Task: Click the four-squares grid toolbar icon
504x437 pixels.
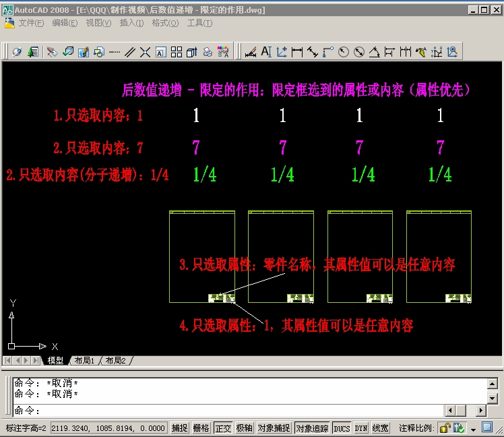Action: point(176,51)
